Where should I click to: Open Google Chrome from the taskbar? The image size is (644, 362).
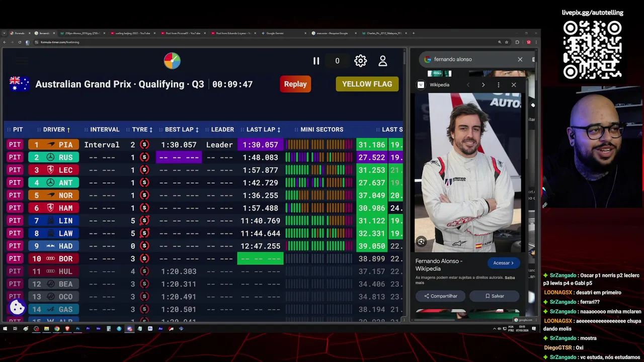tap(57, 329)
